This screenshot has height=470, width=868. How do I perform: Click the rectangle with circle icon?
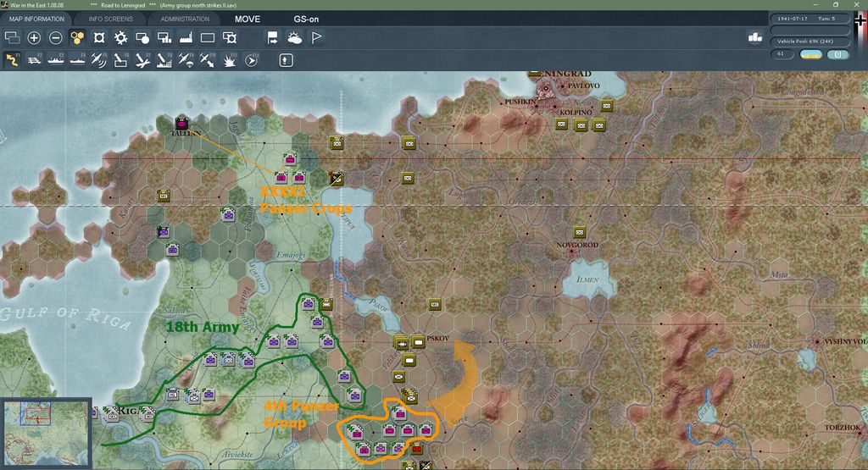142,37
